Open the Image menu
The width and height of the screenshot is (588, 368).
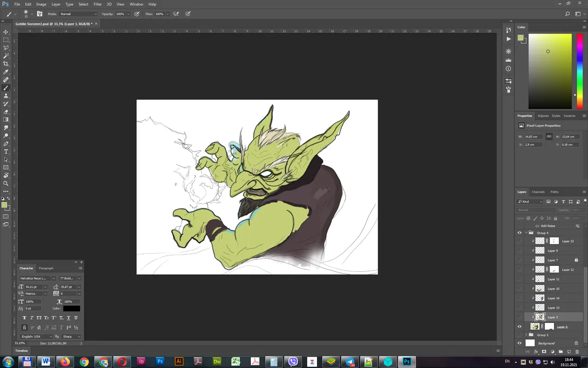[41, 4]
